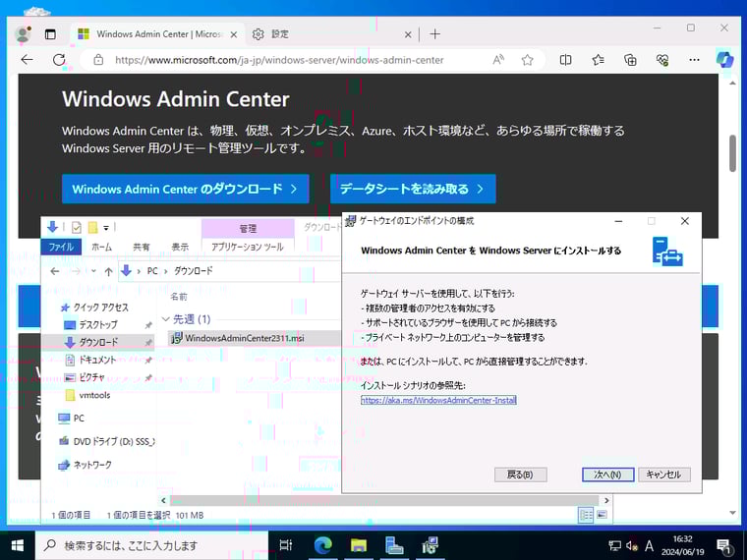Click ダウンロード in the Explorer breadcrumb path
The image size is (747, 560).
point(193,271)
